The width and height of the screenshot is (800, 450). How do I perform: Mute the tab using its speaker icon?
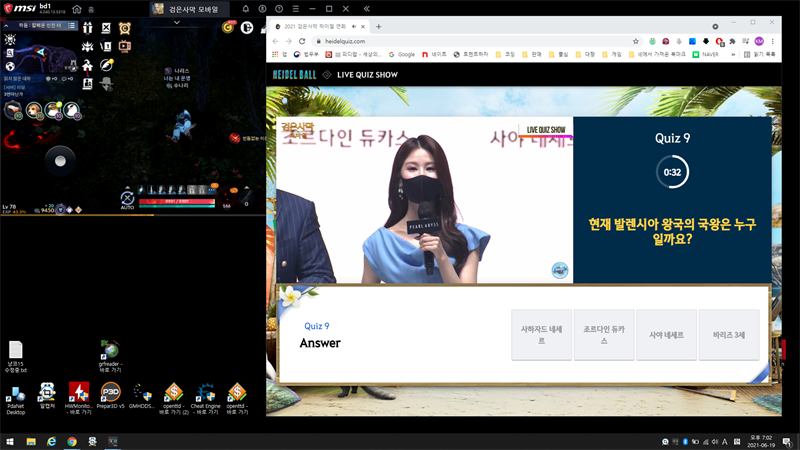tap(353, 26)
